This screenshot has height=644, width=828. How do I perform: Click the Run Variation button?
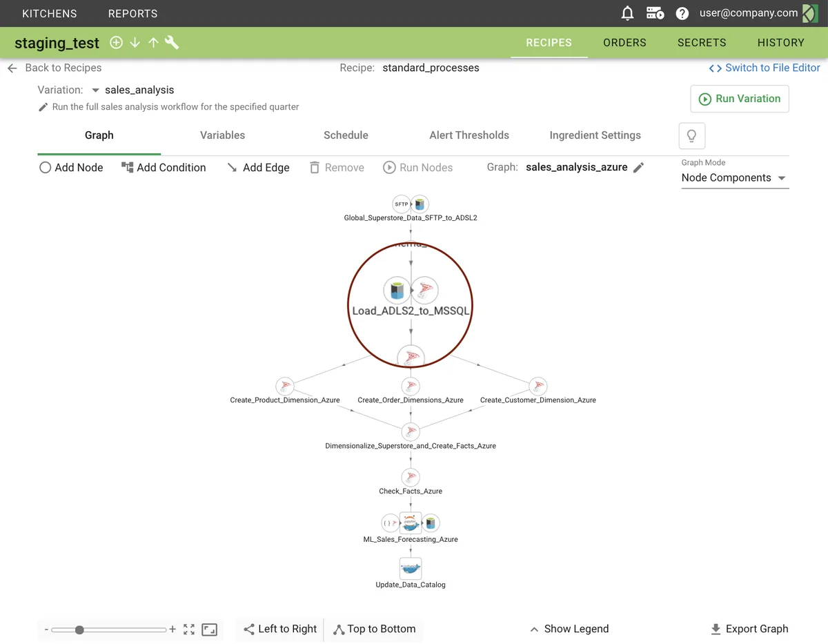click(739, 99)
